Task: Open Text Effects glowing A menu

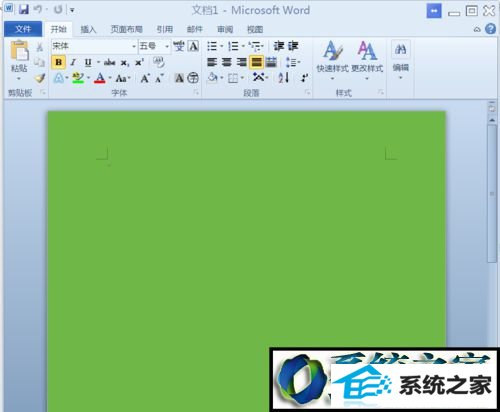Action: coord(59,78)
